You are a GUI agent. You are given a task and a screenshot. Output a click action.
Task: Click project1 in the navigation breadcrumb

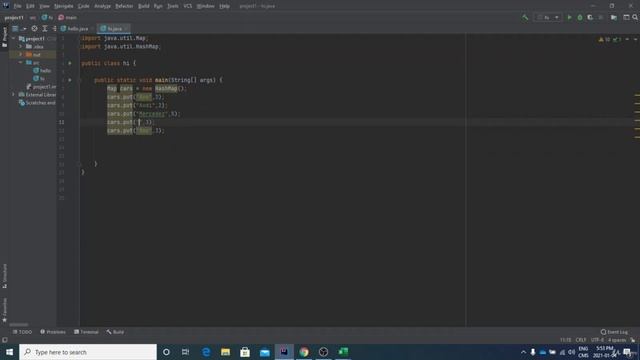pyautogui.click(x=14, y=18)
